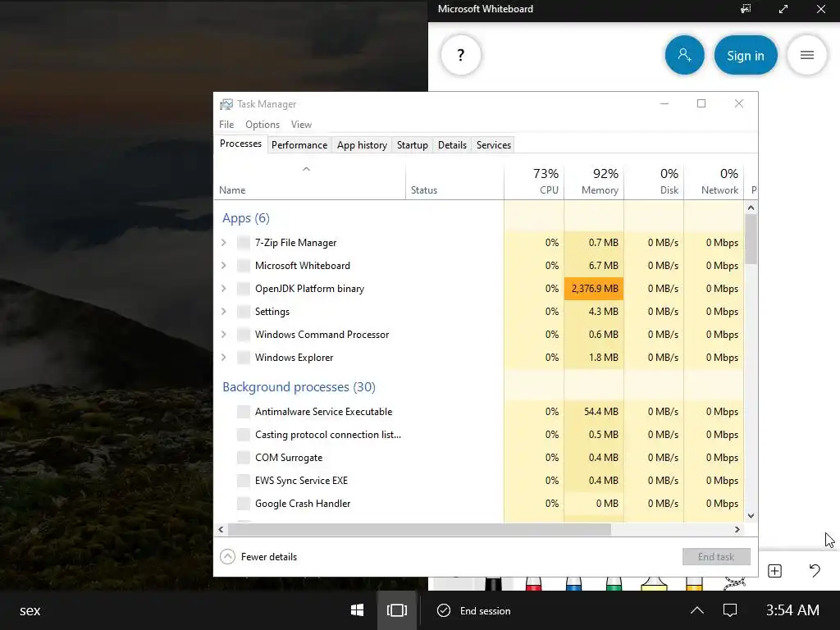The height and width of the screenshot is (630, 840).
Task: Show hidden system tray icons
Action: pos(696,610)
